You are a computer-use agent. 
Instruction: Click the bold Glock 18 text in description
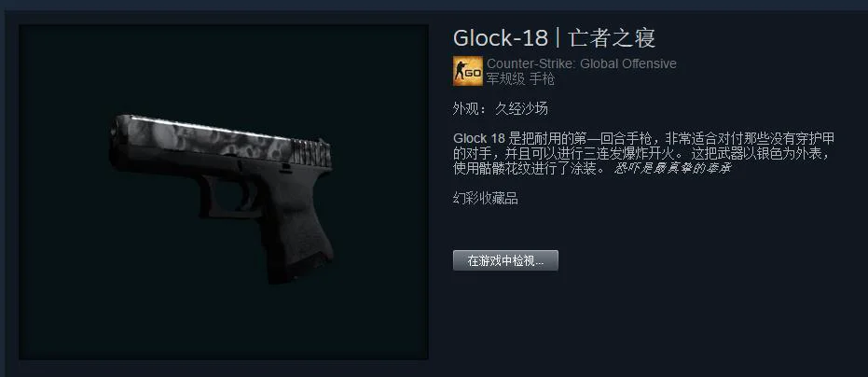point(479,139)
